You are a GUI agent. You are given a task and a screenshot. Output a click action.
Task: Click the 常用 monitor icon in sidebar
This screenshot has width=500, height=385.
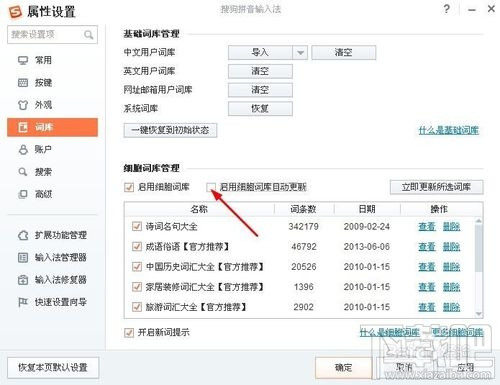[x=23, y=60]
